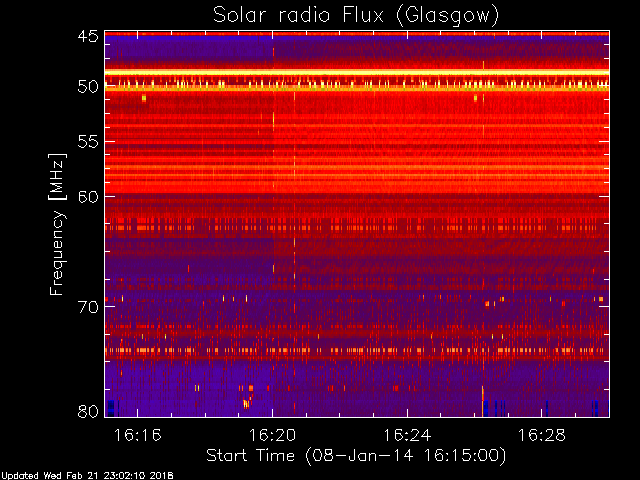Click the 60 frequency tick label

pos(88,197)
